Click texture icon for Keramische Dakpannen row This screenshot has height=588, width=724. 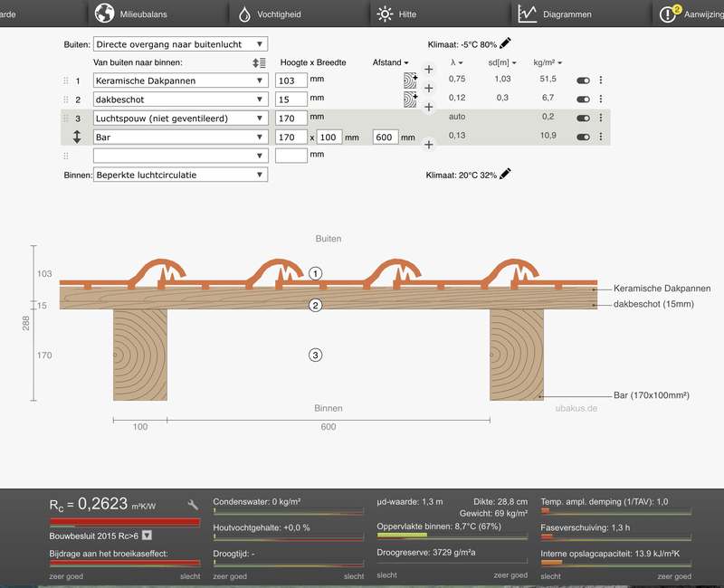(x=409, y=81)
